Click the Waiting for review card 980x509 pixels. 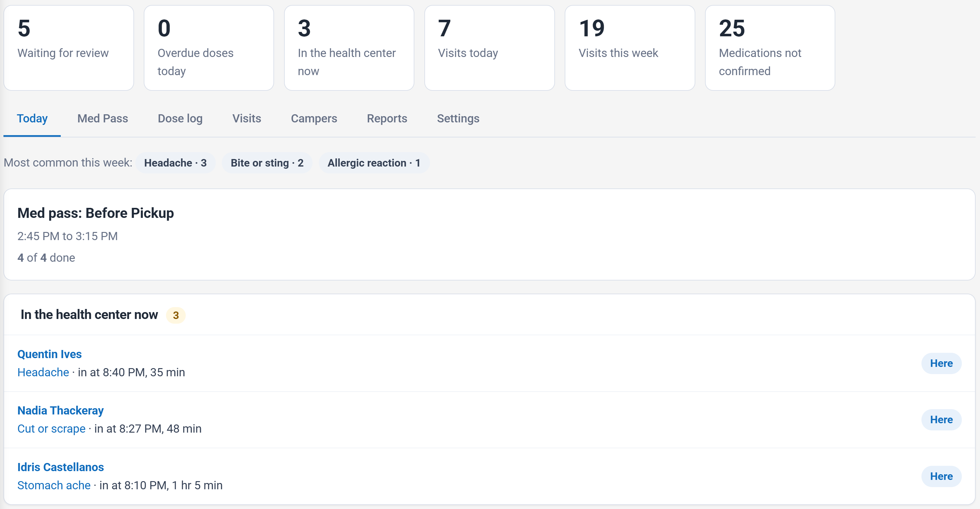pyautogui.click(x=69, y=48)
